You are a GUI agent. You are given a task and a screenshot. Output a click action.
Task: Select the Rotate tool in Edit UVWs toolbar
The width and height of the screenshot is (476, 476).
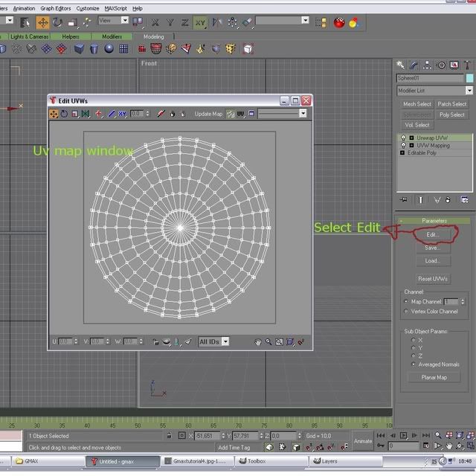pyautogui.click(x=65, y=114)
